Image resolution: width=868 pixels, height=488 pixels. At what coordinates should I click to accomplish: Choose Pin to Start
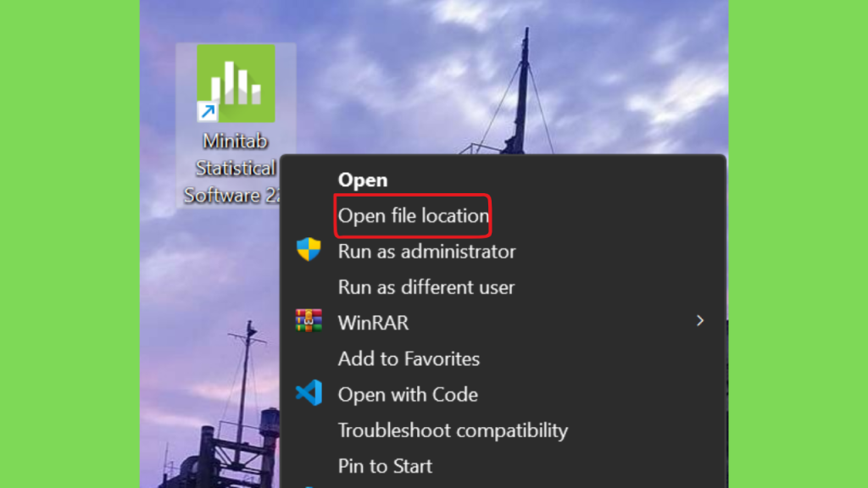385,466
